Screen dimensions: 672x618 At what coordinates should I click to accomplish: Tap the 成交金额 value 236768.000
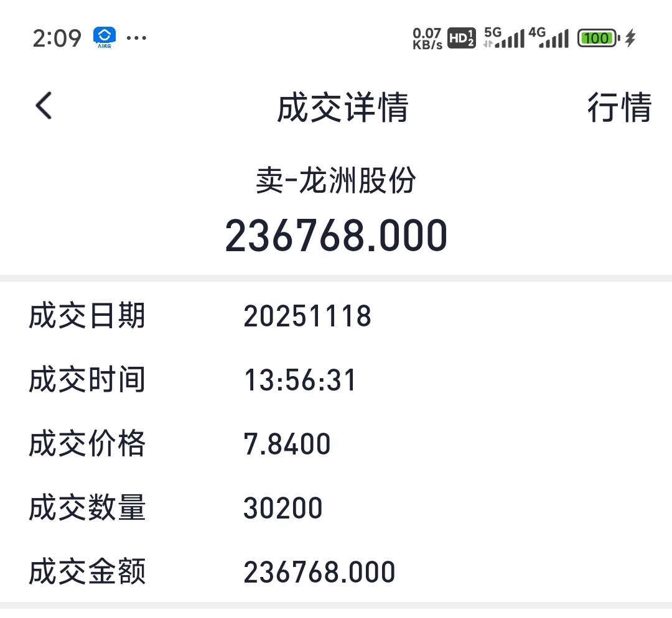pyautogui.click(x=319, y=572)
